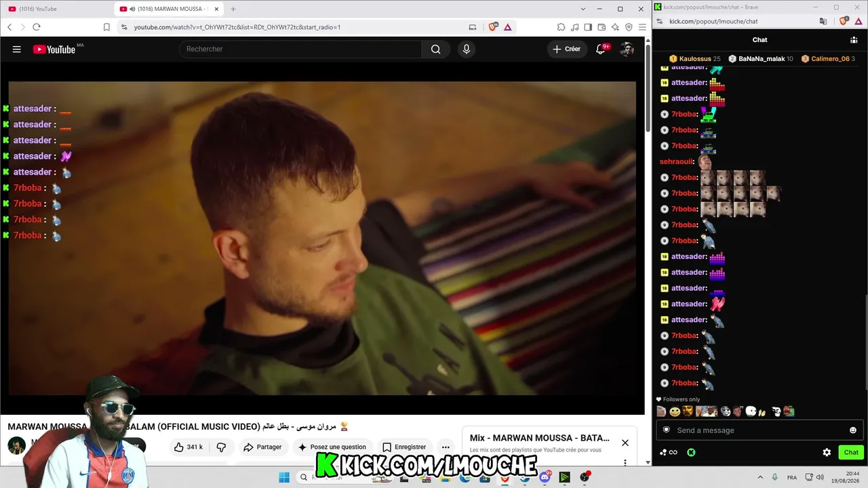Start voice search with microphone icon
Screen dimensions: 868x488
(466, 49)
